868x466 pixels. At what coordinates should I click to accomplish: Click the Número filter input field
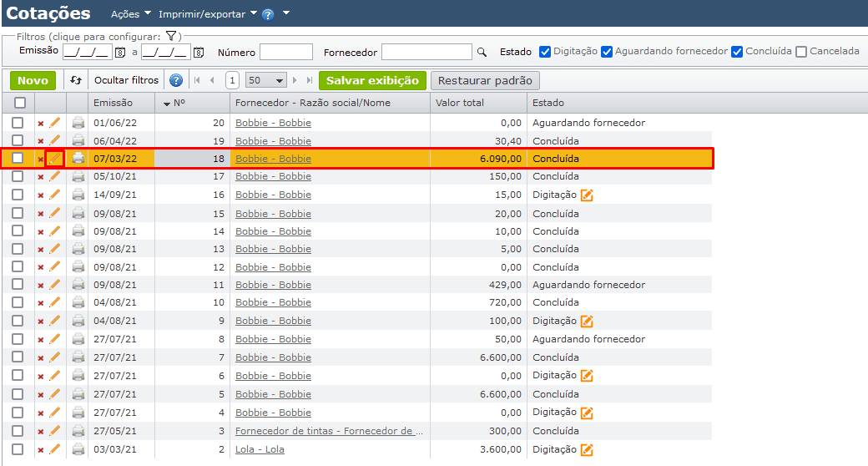point(286,52)
